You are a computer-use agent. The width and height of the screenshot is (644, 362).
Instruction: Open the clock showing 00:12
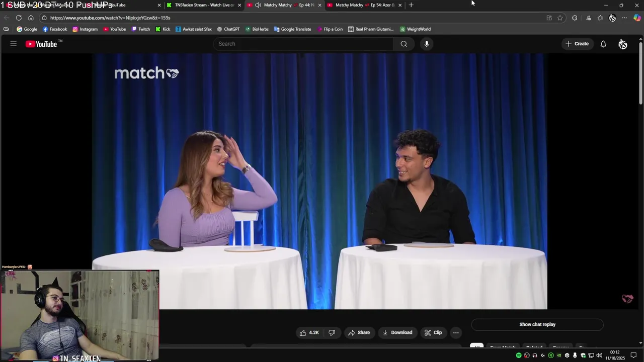(x=615, y=355)
